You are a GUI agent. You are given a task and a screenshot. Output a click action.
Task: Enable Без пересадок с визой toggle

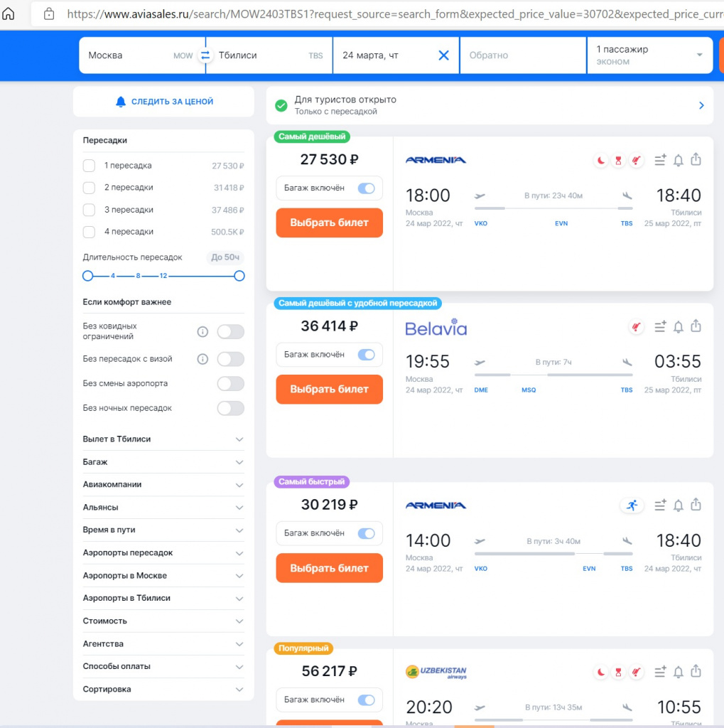click(x=231, y=359)
